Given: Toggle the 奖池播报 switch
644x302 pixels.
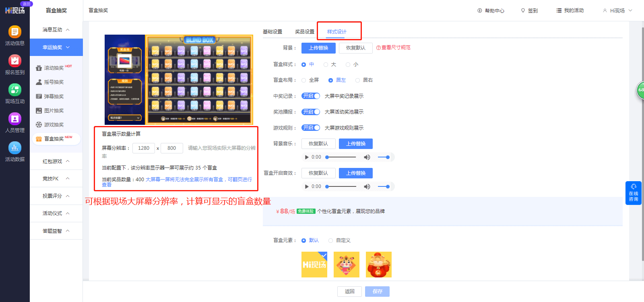Looking at the screenshot, I should tap(311, 112).
